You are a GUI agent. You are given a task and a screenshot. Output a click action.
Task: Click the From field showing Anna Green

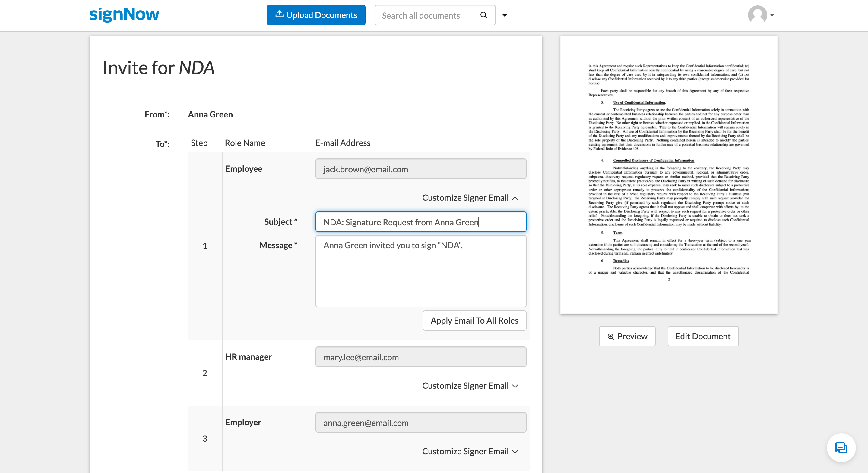[209, 114]
